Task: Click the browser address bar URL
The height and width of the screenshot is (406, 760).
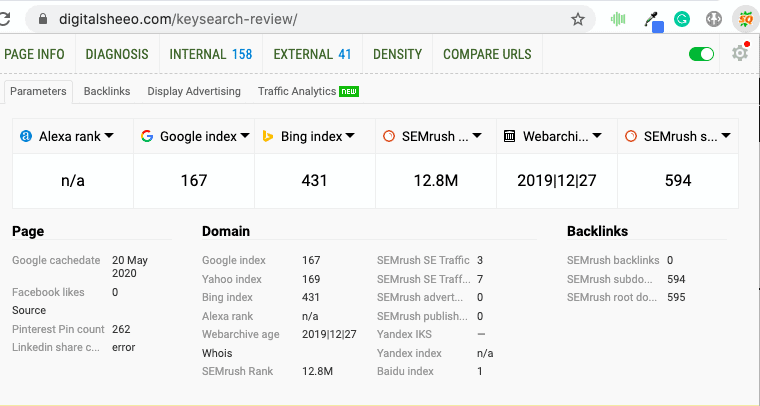Action: [x=178, y=19]
